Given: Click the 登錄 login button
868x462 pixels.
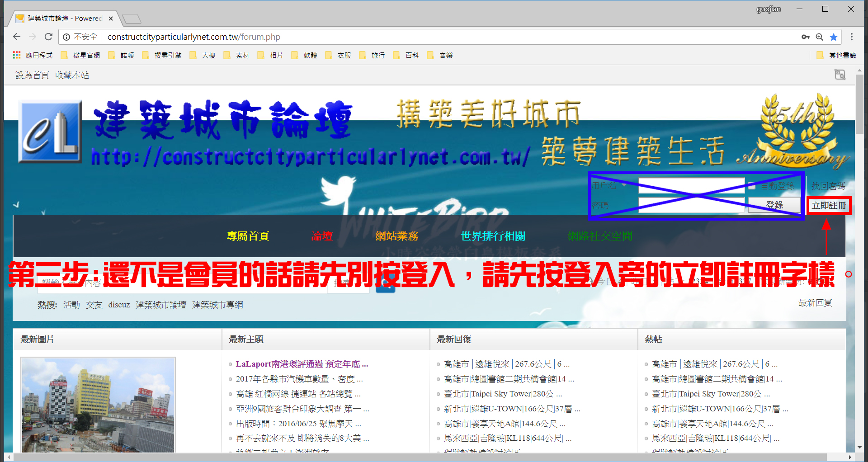Looking at the screenshot, I should 774,205.
